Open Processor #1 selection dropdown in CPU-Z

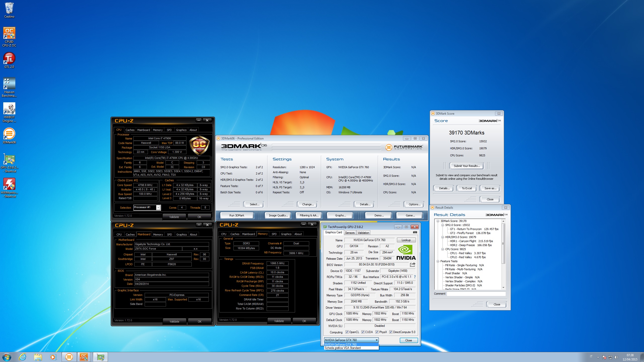[147, 207]
